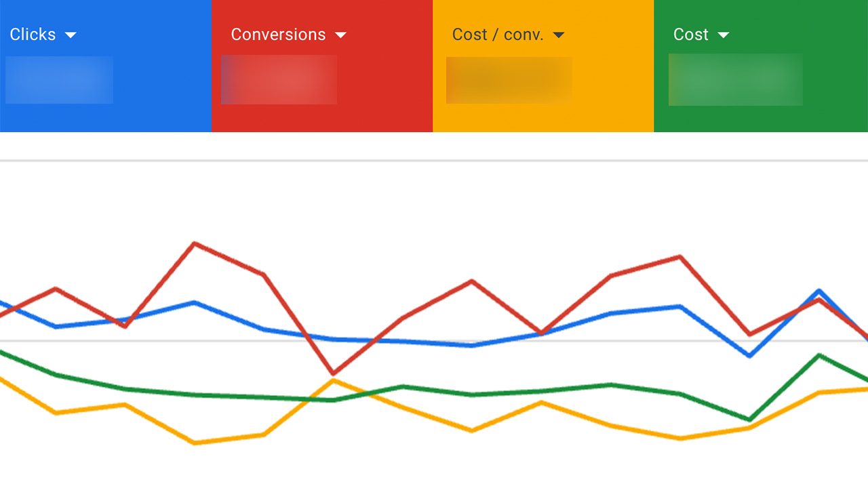Image resolution: width=868 pixels, height=488 pixels.
Task: Select the green Cost metric card
Action: tap(759, 65)
